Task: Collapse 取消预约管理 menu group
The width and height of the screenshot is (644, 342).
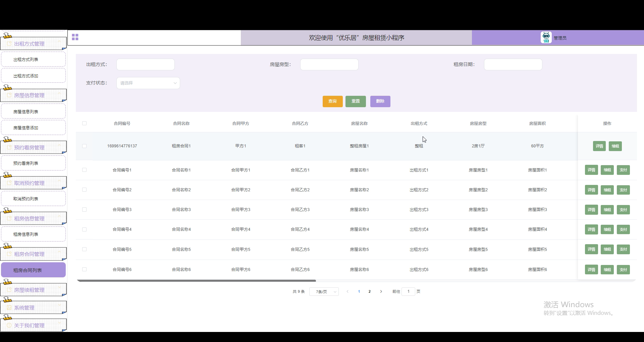Action: pyautogui.click(x=34, y=183)
